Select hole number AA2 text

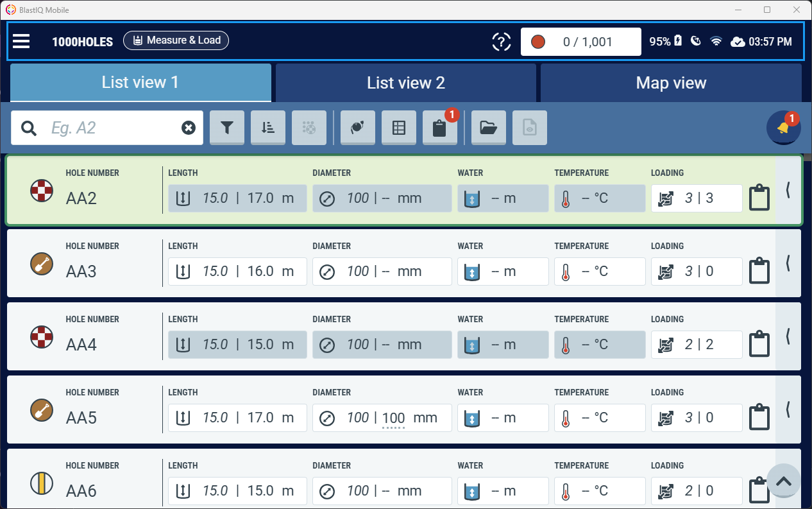(x=81, y=198)
